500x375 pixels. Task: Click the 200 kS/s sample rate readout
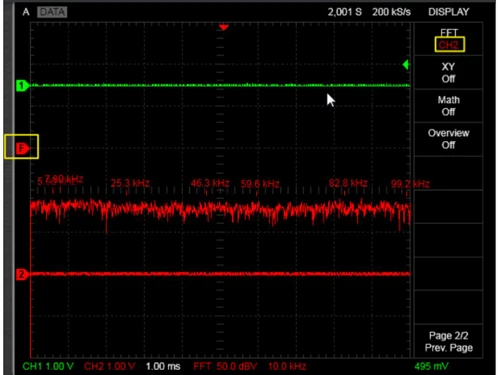coord(392,12)
